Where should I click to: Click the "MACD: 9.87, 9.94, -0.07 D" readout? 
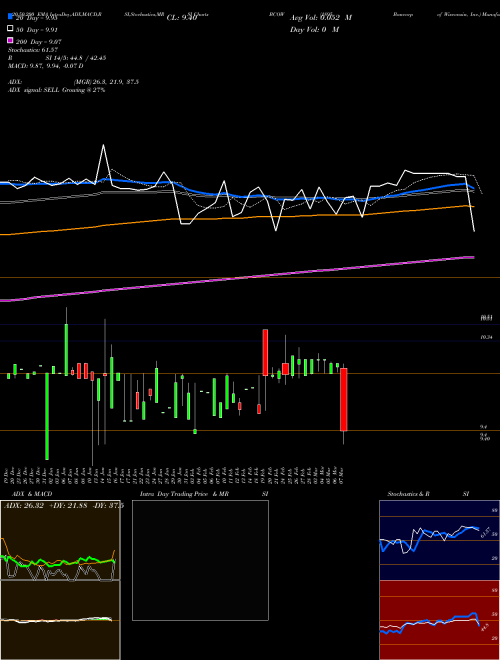click(x=45, y=66)
